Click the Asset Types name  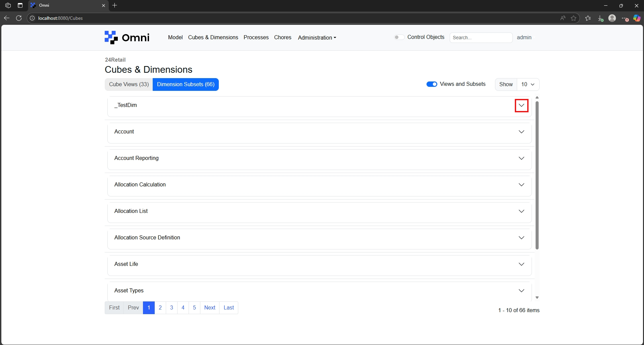[129, 291]
